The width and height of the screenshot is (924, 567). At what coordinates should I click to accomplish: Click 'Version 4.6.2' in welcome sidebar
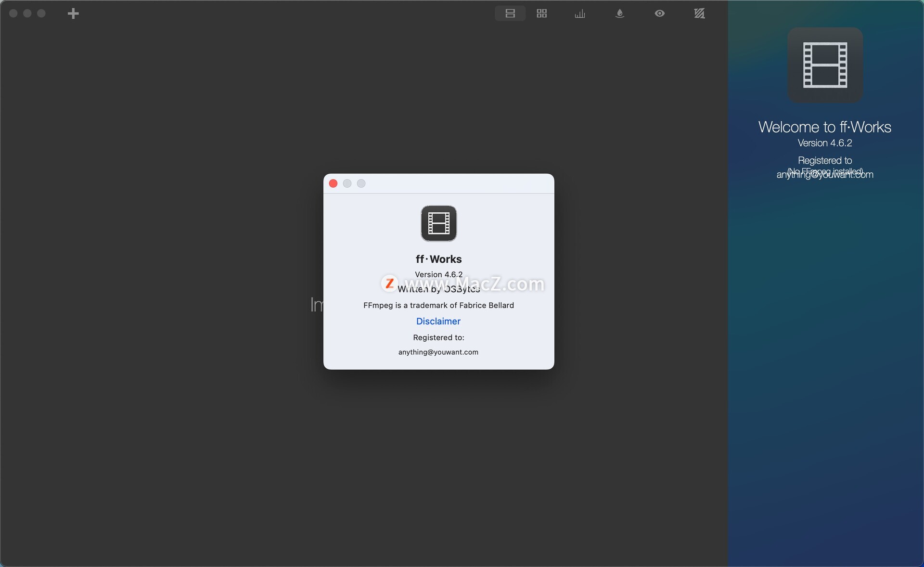click(x=825, y=143)
